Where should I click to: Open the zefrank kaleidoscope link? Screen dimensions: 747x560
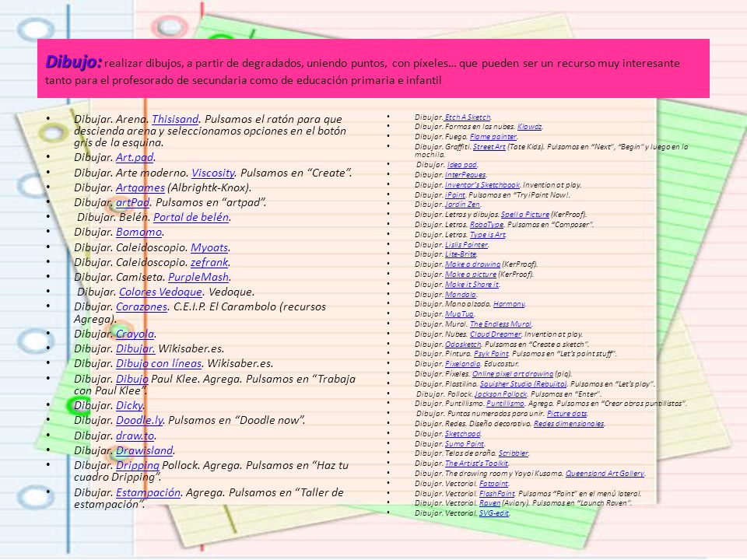tap(209, 262)
